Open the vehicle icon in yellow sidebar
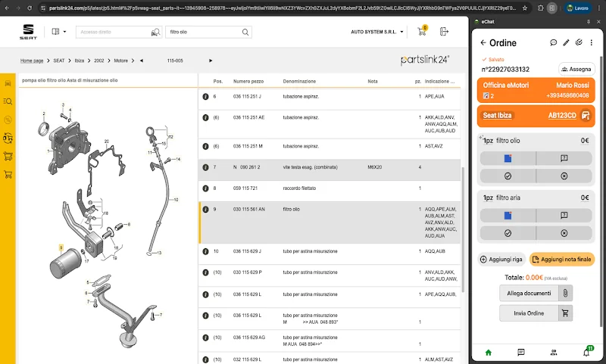This screenshot has height=364, width=606. [x=8, y=83]
